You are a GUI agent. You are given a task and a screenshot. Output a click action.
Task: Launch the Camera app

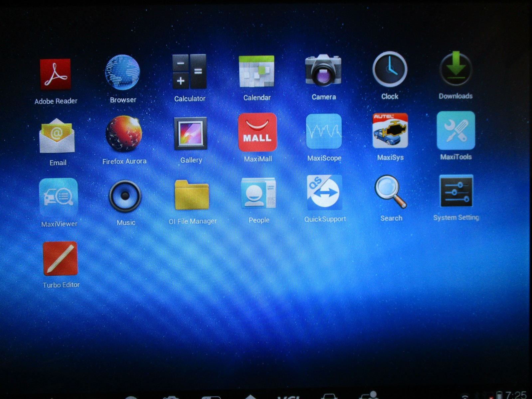coord(323,70)
